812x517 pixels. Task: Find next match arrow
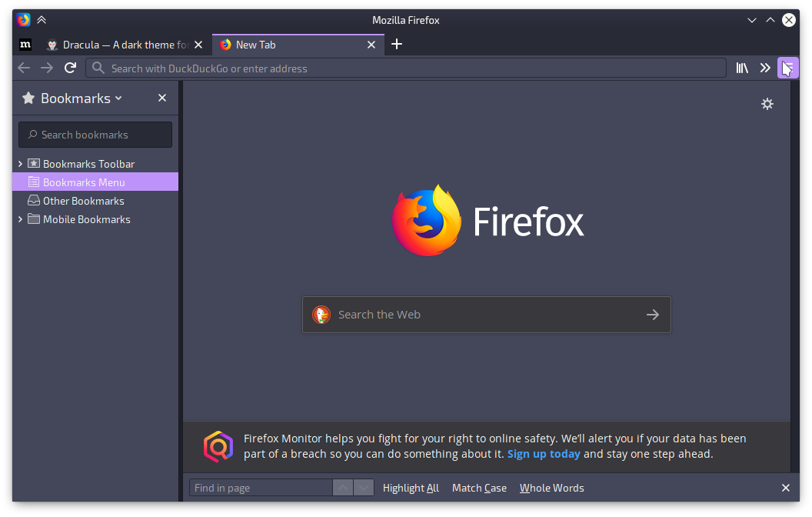click(x=364, y=488)
